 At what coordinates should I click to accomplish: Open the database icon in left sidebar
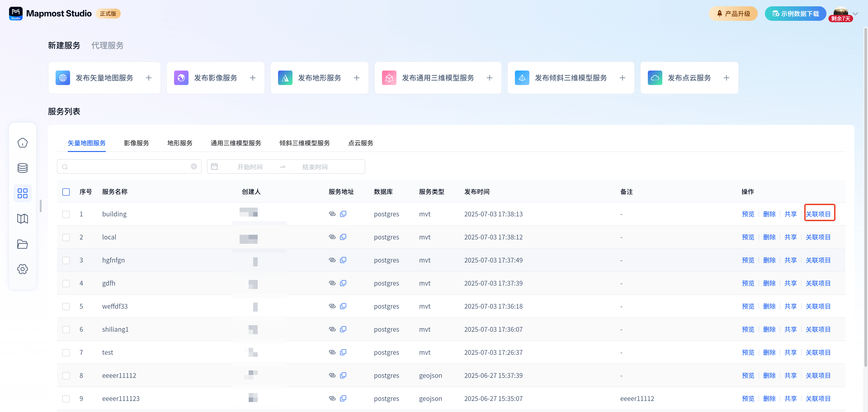[x=22, y=168]
